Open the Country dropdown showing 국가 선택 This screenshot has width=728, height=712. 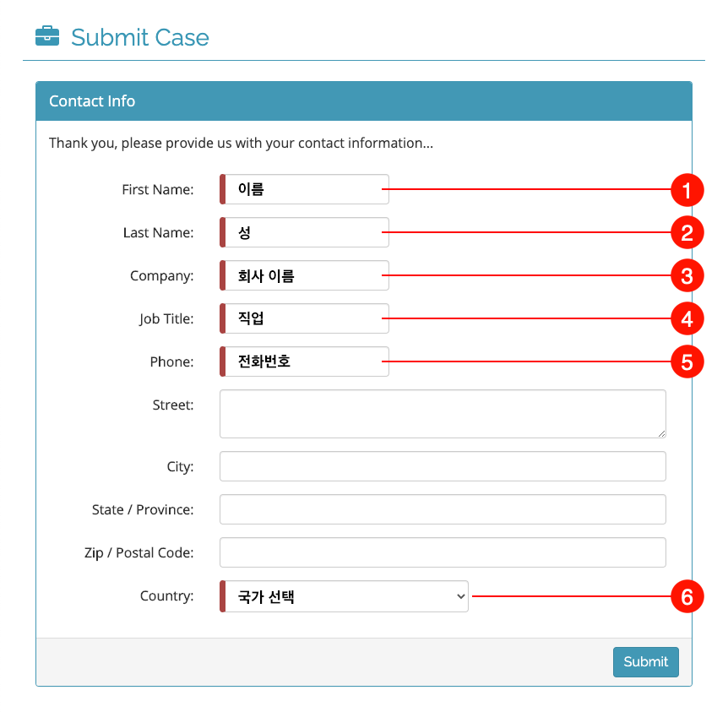coord(344,596)
